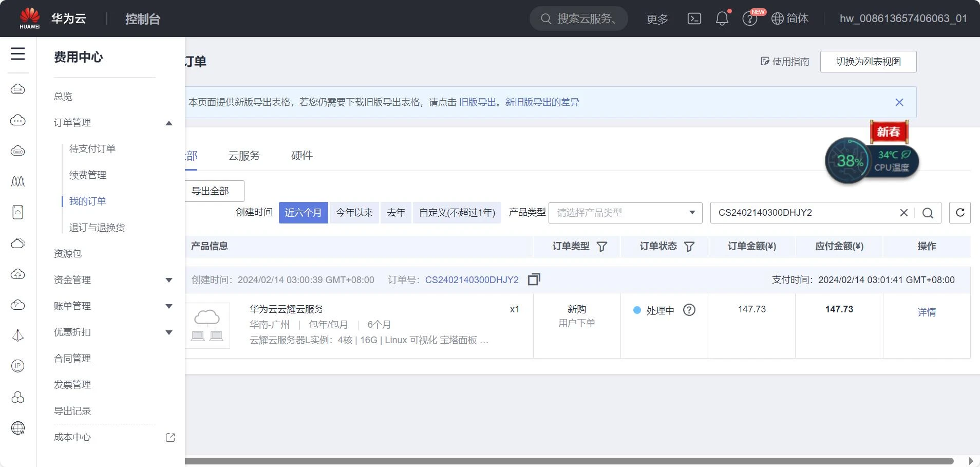Open 退订与退换货 menu item
The height and width of the screenshot is (467, 980).
pos(97,228)
